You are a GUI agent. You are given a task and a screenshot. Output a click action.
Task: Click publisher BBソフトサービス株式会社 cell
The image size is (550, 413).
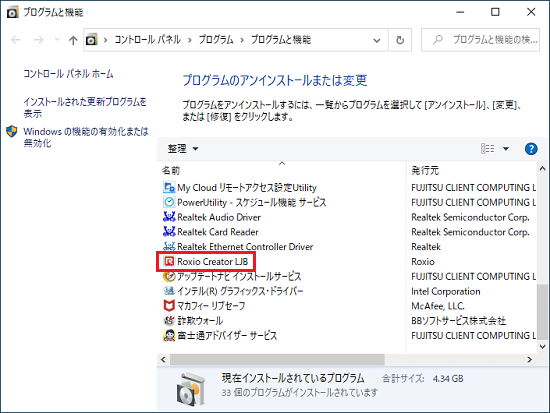coord(458,321)
